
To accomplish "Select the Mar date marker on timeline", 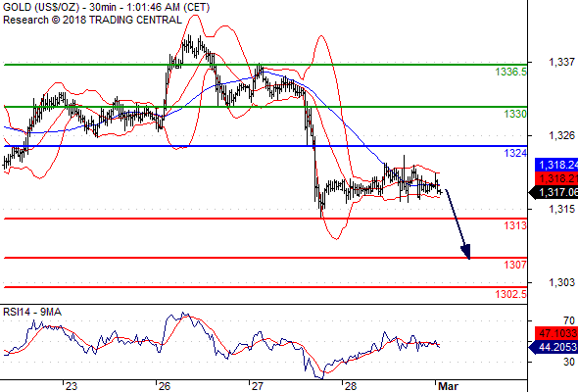I will (448, 386).
